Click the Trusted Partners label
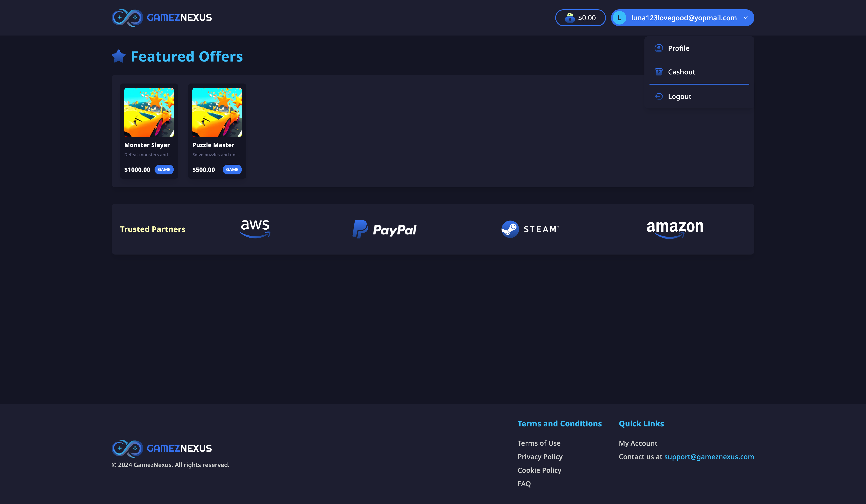The image size is (866, 504). pos(153,229)
